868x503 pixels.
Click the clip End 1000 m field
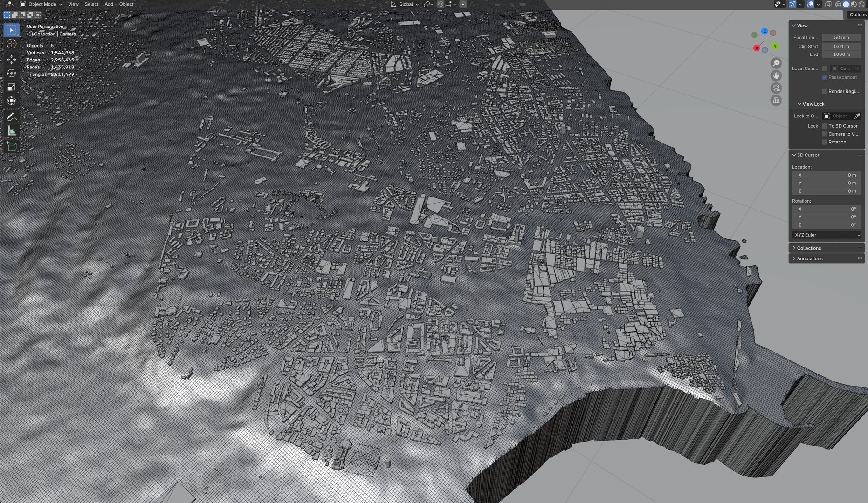(x=841, y=54)
